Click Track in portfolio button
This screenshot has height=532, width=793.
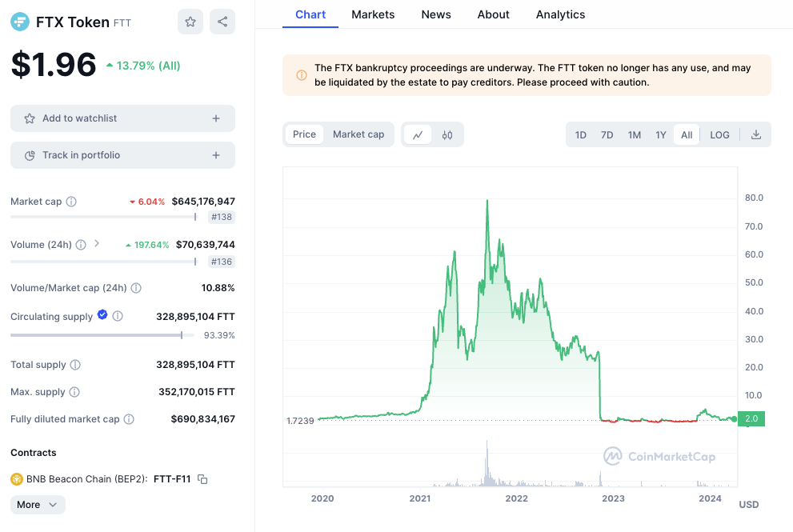click(123, 155)
